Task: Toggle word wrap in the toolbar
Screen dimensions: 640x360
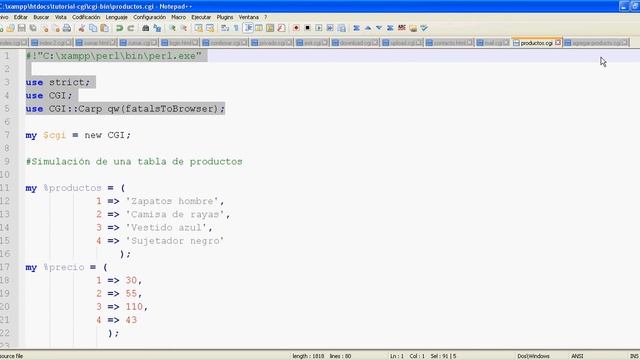Action: coord(225,28)
